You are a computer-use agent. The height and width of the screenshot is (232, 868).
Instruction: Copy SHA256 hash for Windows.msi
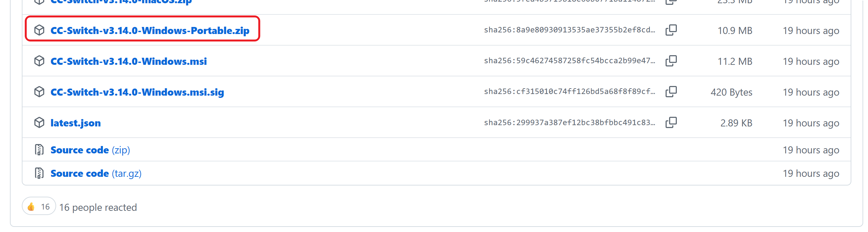pos(670,61)
